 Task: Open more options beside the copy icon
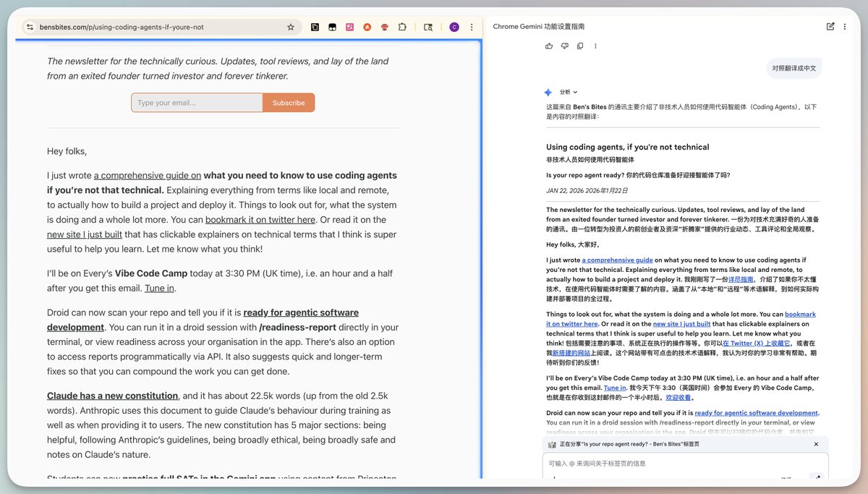[x=595, y=46]
